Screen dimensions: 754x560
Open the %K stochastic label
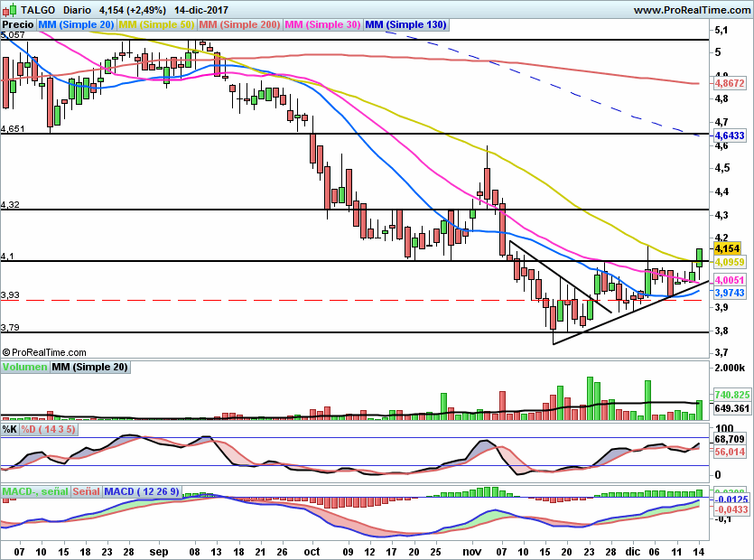10,429
